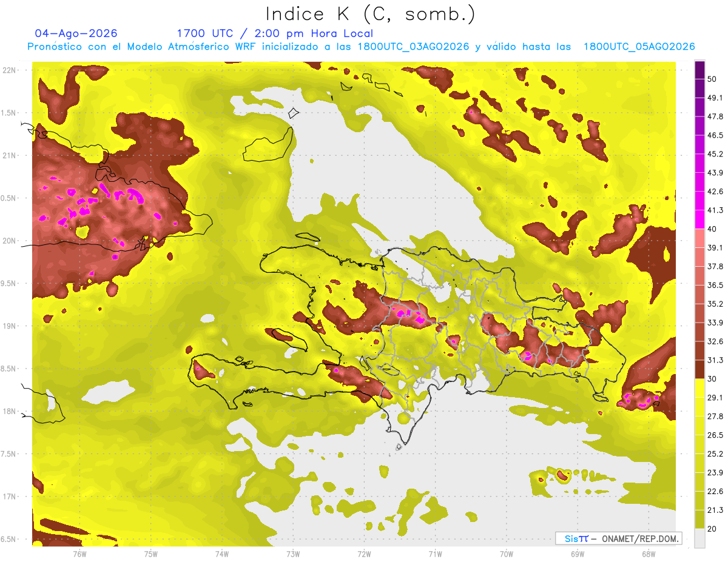Click the colorbar value "21.3"
Viewport: 728px width, 562px height.
click(715, 510)
